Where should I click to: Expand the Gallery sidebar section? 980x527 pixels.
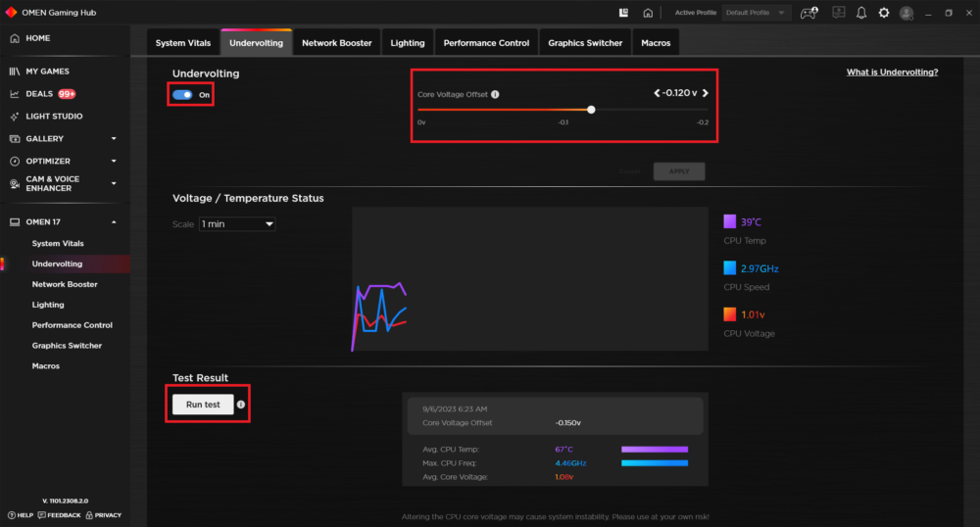[114, 139]
